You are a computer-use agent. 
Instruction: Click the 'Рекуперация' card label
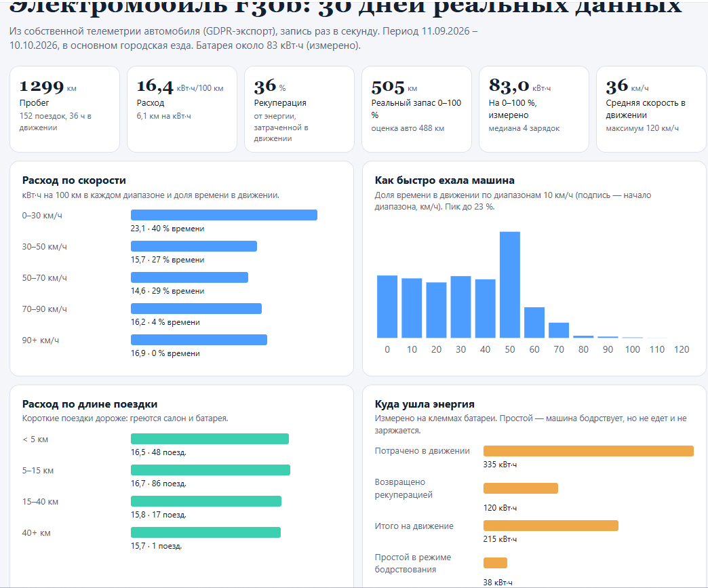point(280,103)
